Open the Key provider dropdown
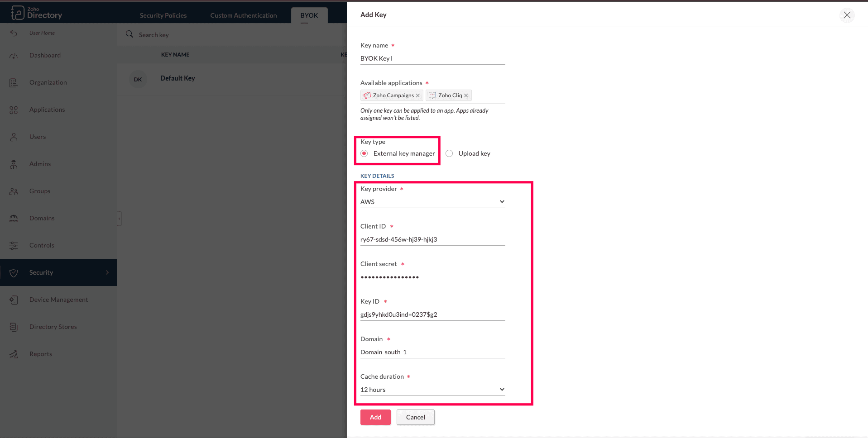The image size is (868, 438). (432, 202)
